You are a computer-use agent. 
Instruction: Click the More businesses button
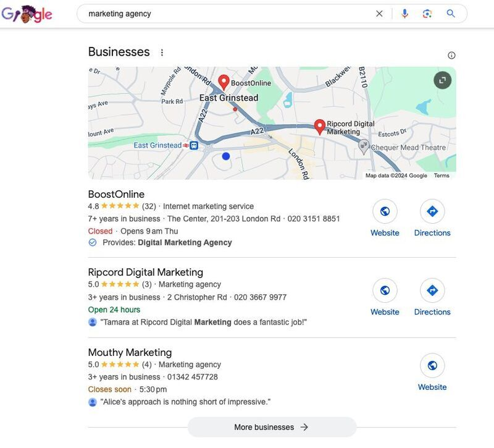(272, 427)
